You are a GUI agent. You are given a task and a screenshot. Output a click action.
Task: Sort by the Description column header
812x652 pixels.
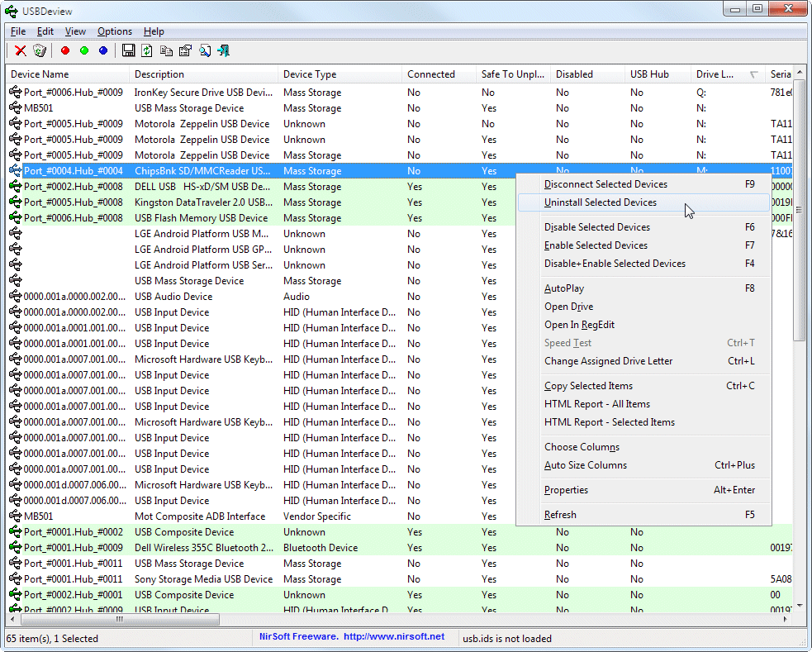click(203, 74)
